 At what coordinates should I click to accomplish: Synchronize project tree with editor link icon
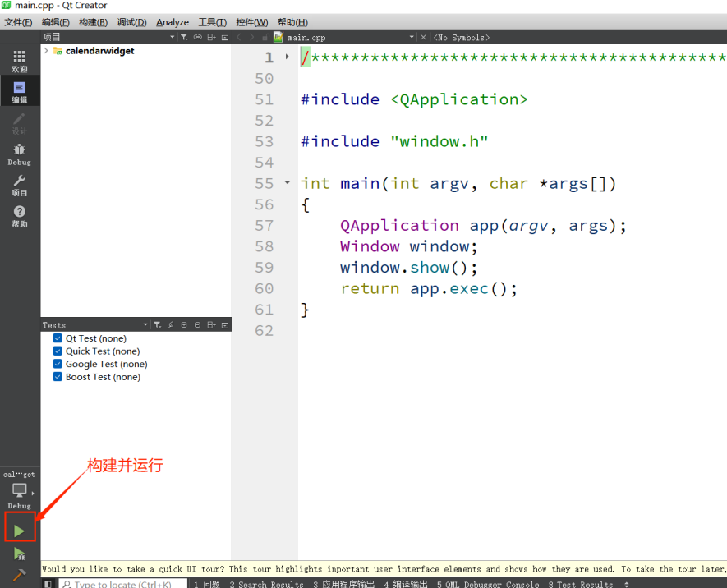pos(197,37)
